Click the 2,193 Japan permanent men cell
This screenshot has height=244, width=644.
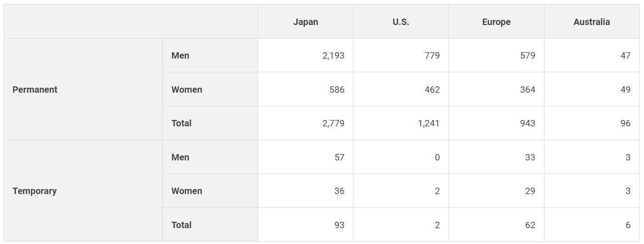coord(333,55)
